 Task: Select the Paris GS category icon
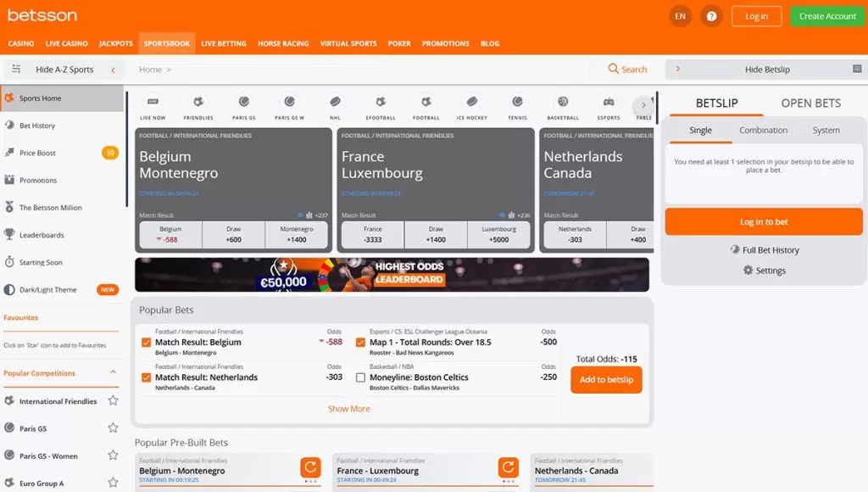click(x=243, y=102)
